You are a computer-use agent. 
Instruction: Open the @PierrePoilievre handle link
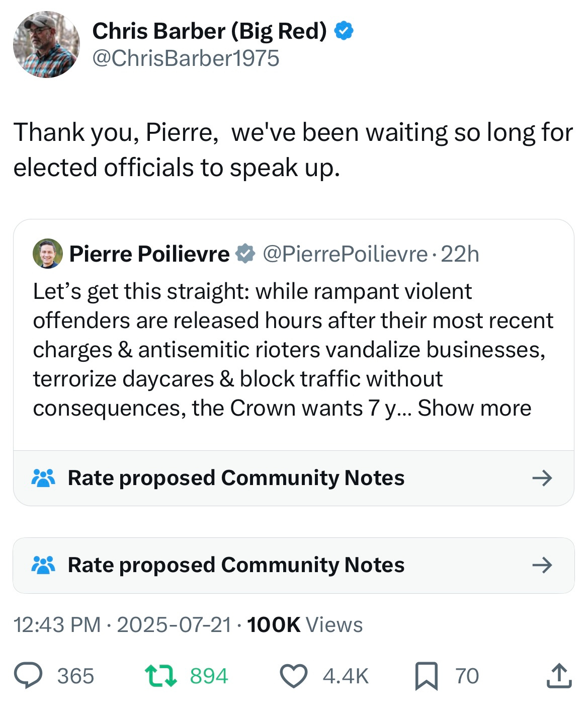(x=345, y=254)
